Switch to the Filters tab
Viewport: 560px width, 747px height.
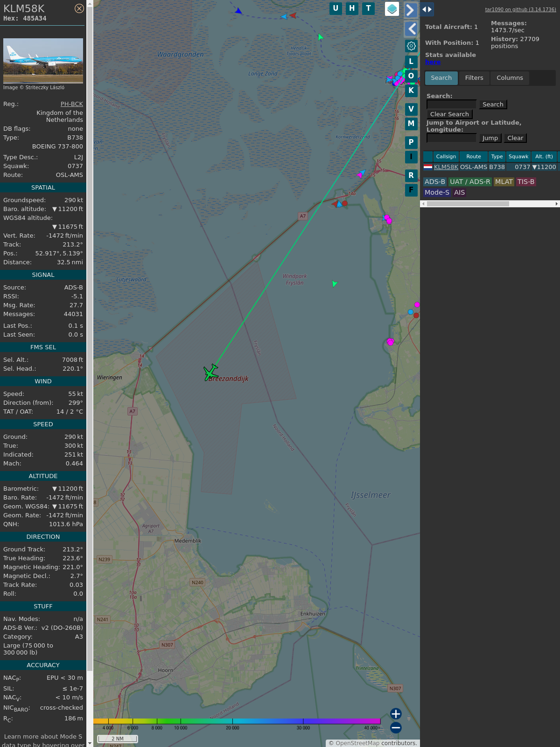(474, 78)
